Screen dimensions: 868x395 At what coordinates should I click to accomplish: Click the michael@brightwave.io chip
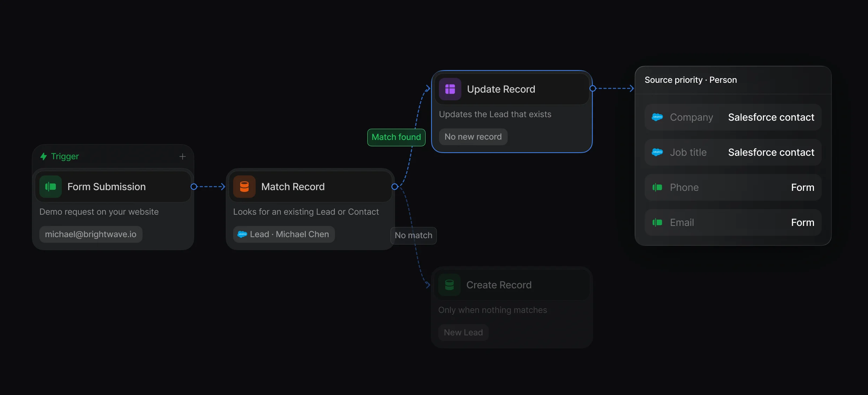(x=91, y=234)
